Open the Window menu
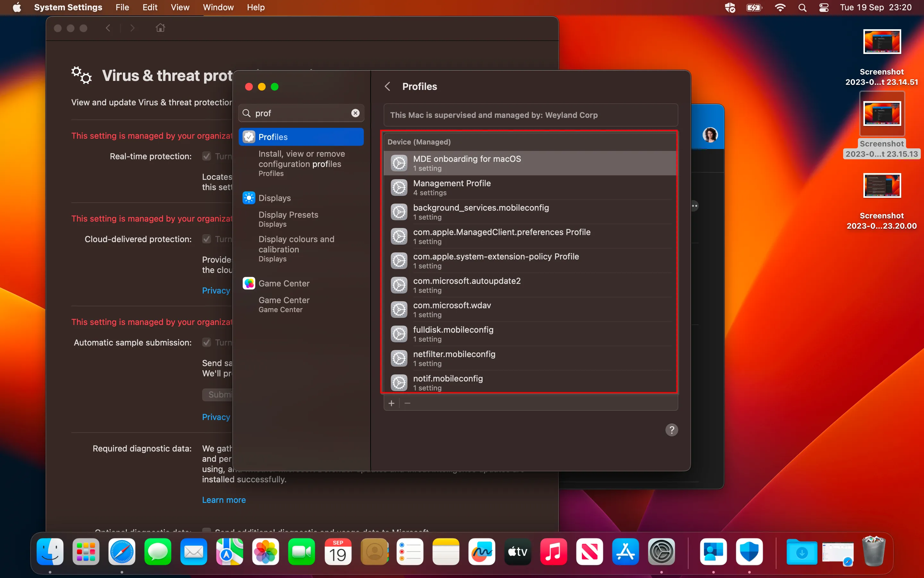924x578 pixels. click(x=218, y=7)
